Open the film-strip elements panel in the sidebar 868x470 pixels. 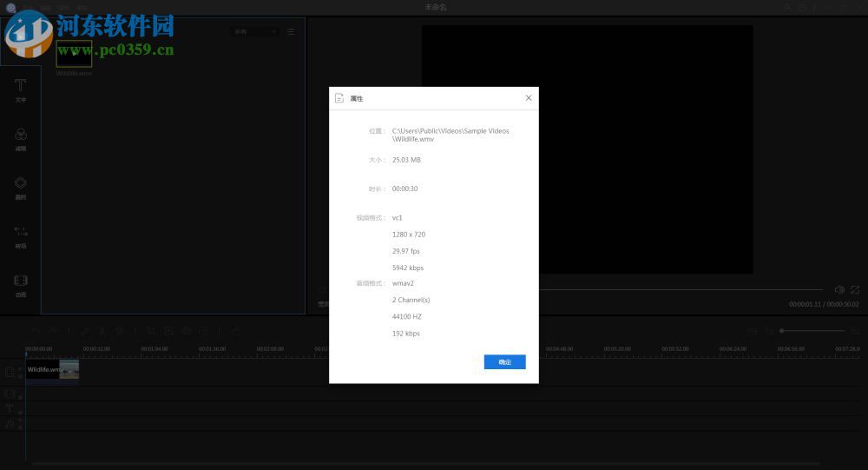click(x=21, y=286)
